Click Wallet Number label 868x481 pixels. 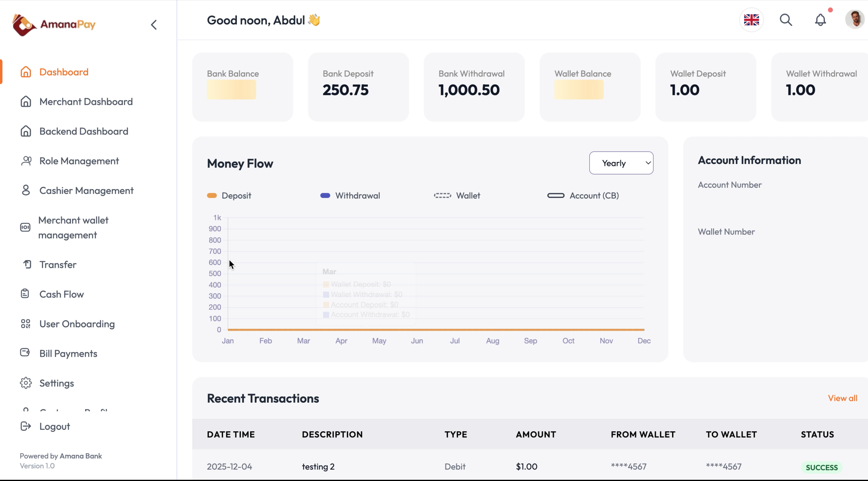pyautogui.click(x=726, y=232)
